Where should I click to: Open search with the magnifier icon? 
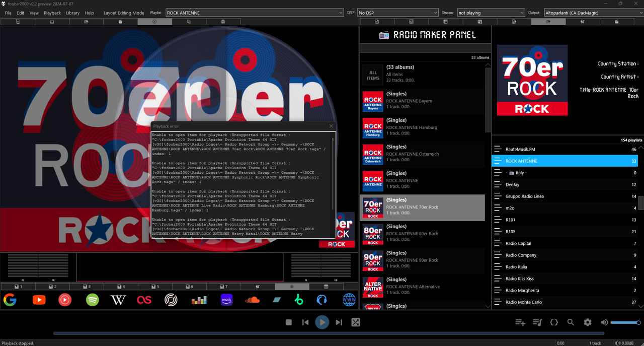pyautogui.click(x=571, y=322)
